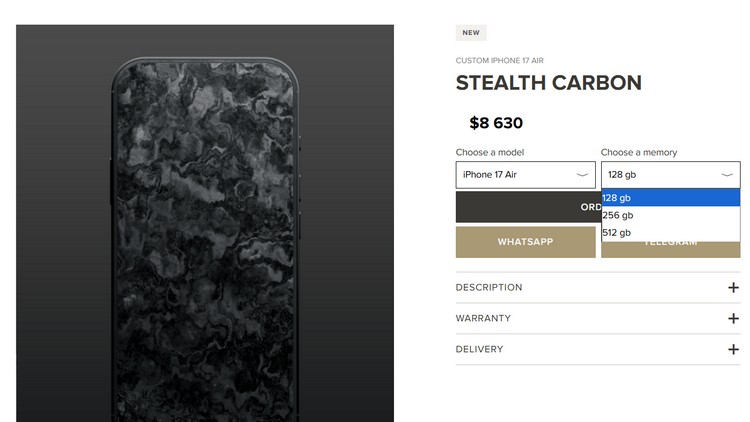750x422 pixels.
Task: Collapse the memory dropdown showing 128 gb
Action: click(671, 175)
